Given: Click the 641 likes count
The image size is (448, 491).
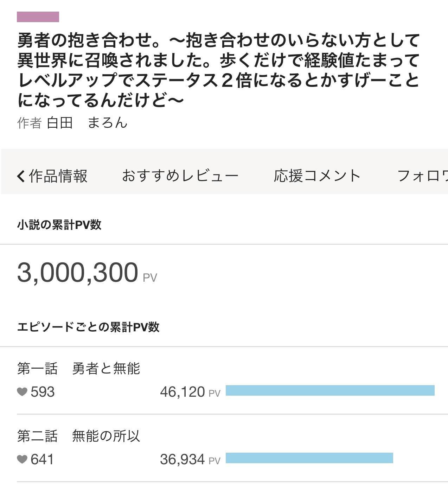Looking at the screenshot, I should click(x=42, y=459).
